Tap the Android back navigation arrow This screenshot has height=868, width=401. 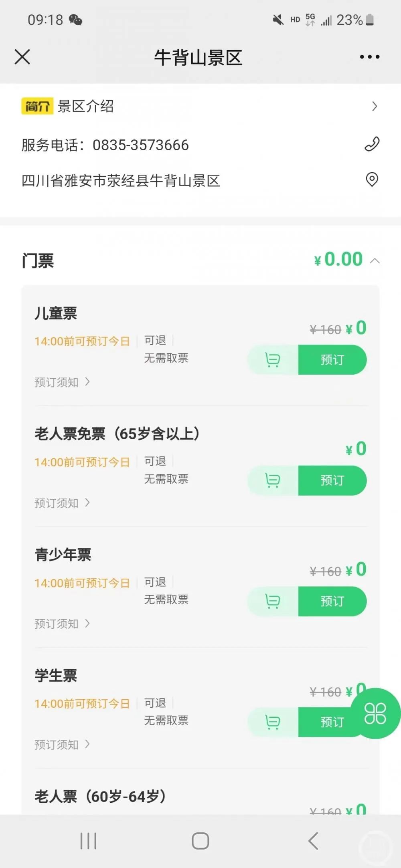click(313, 841)
